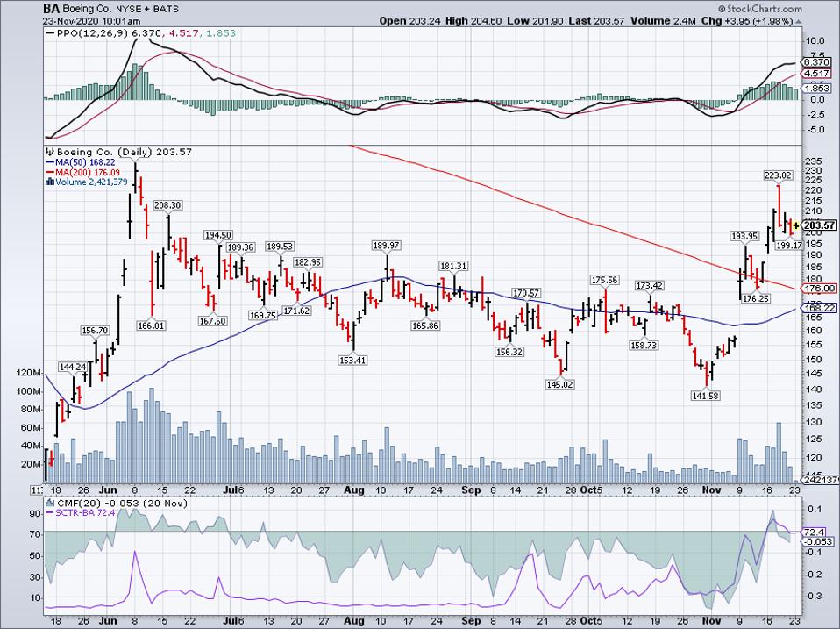Click the 141.58 low price label
The width and height of the screenshot is (840, 629).
[x=706, y=396]
